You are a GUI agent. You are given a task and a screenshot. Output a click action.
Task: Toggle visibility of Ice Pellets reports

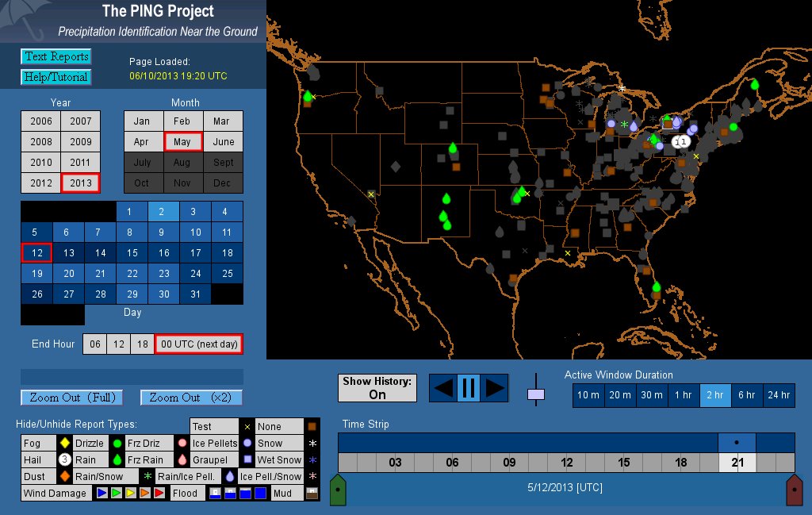214,443
